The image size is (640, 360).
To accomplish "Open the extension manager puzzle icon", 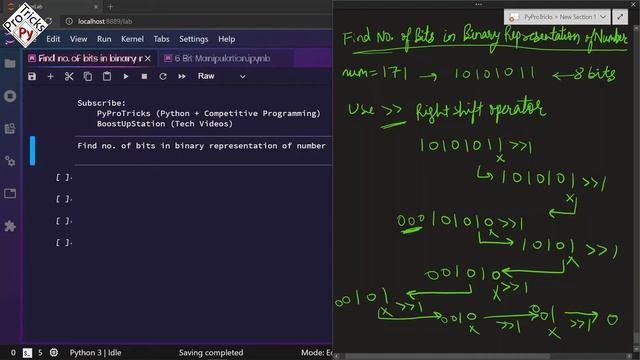I will tap(10, 226).
